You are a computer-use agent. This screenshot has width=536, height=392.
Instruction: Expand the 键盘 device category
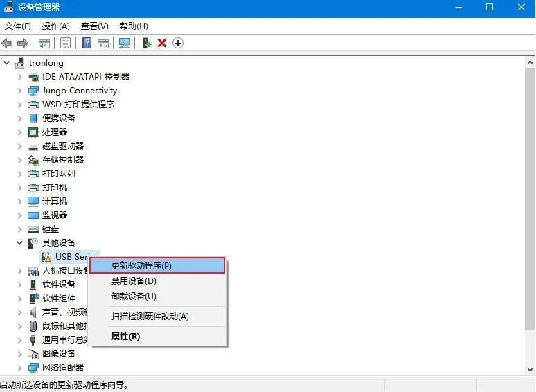pos(20,229)
